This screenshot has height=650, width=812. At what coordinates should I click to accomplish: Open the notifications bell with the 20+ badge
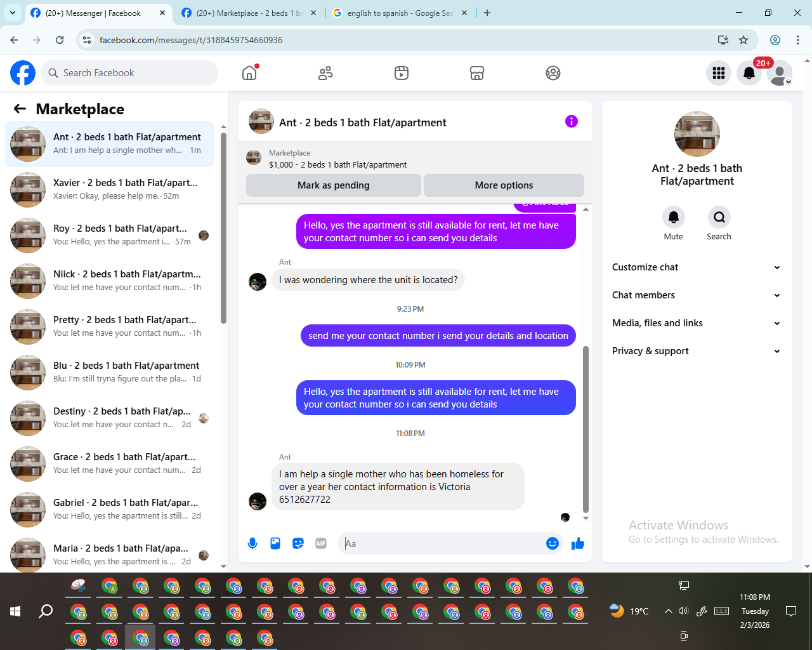pyautogui.click(x=749, y=73)
